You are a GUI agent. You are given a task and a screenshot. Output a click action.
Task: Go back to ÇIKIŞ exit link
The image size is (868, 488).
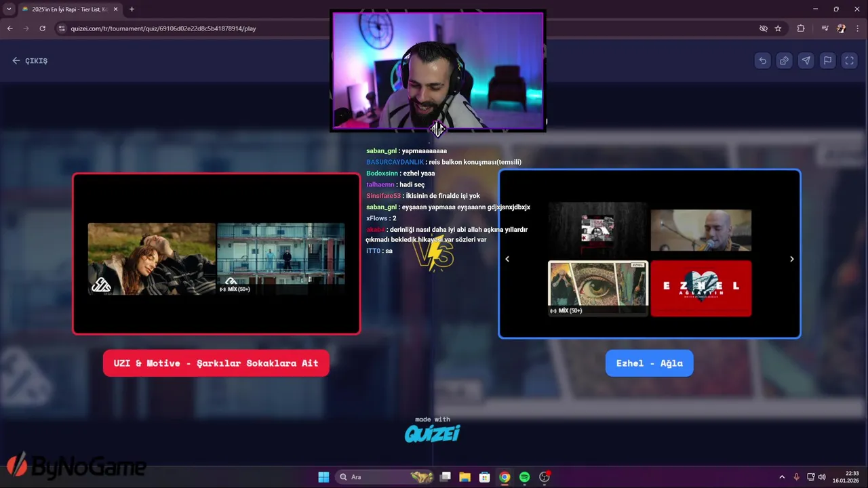30,60
